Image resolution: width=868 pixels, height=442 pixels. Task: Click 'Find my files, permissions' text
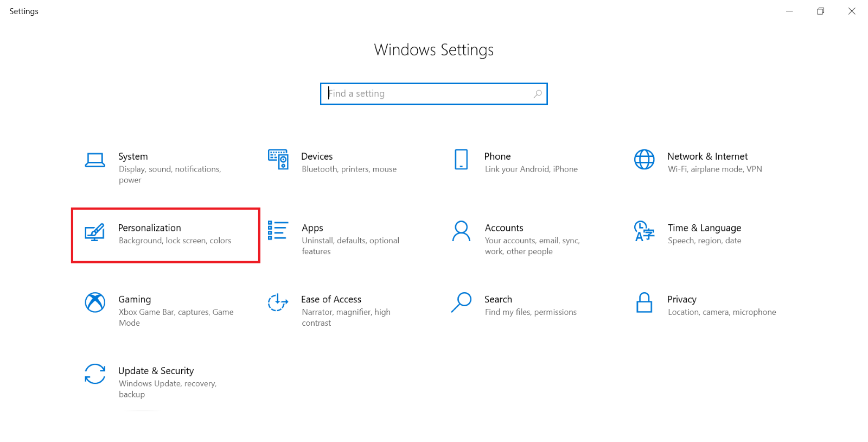tap(531, 312)
